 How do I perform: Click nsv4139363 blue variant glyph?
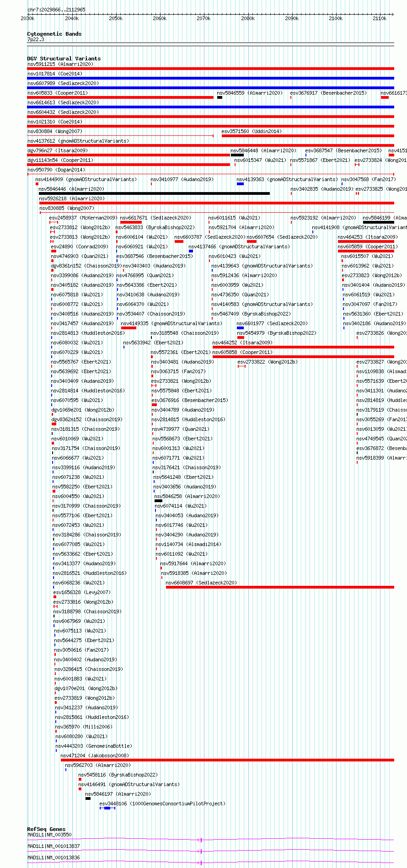240,184
